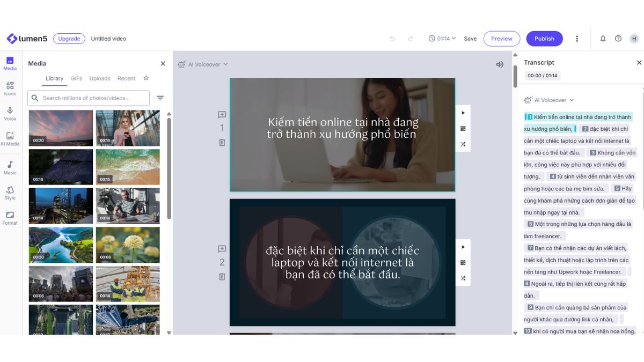The height and width of the screenshot is (362, 644).
Task: Add a comment to scene 2
Action: point(222,249)
